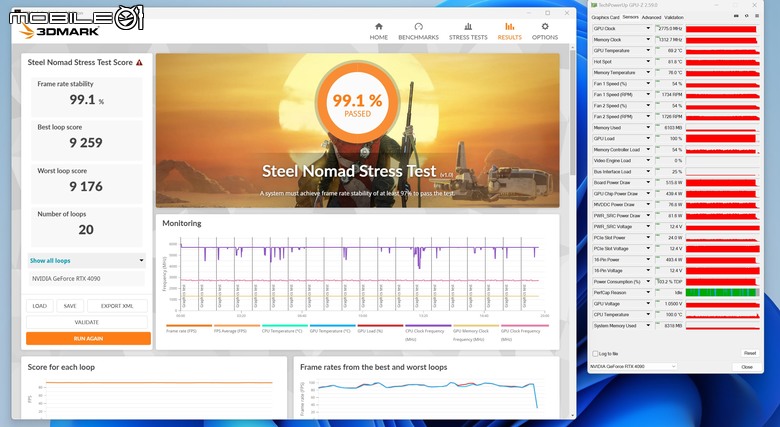Click the Number of loops 20 value

click(x=86, y=229)
